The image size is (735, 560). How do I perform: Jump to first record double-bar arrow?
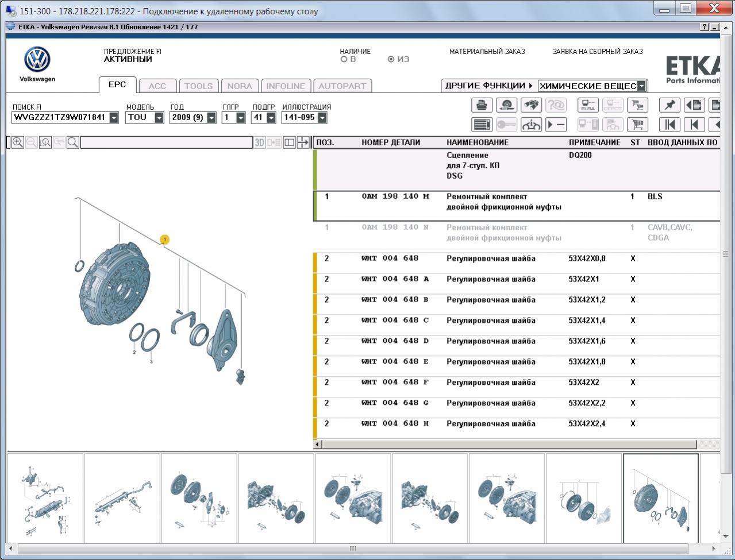coord(669,125)
